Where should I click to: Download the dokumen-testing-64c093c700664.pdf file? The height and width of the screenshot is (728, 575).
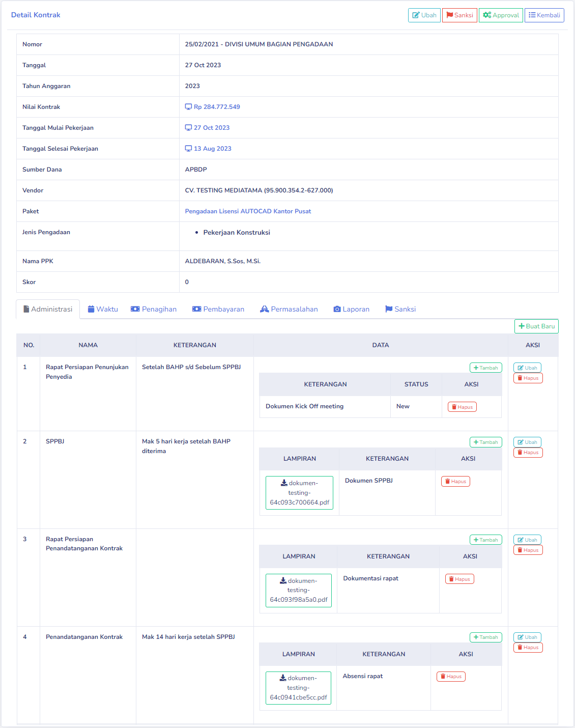click(299, 493)
